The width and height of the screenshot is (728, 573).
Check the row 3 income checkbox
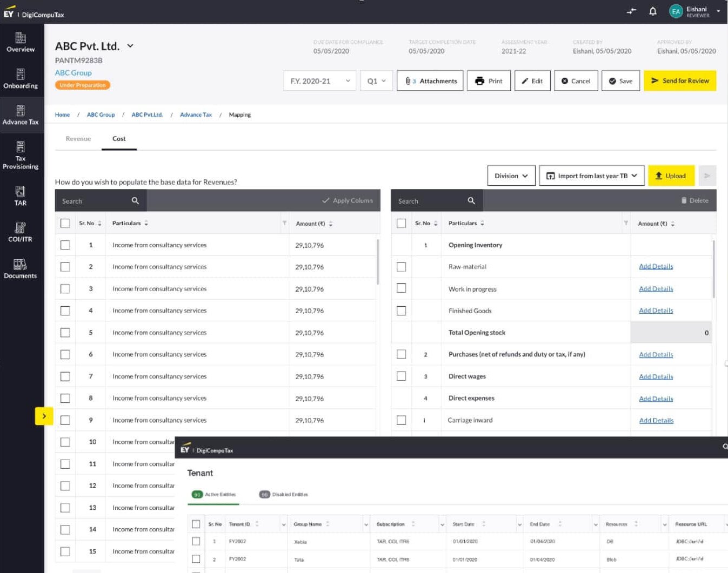tap(65, 289)
